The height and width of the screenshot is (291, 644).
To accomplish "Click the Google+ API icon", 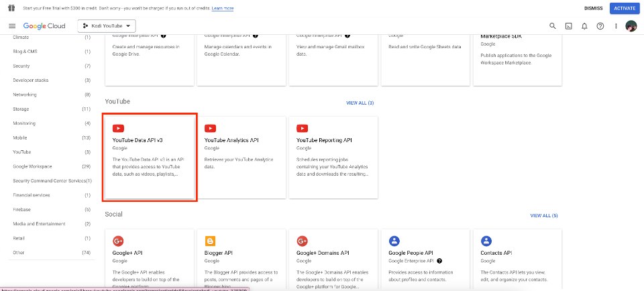I will pyautogui.click(x=118, y=241).
